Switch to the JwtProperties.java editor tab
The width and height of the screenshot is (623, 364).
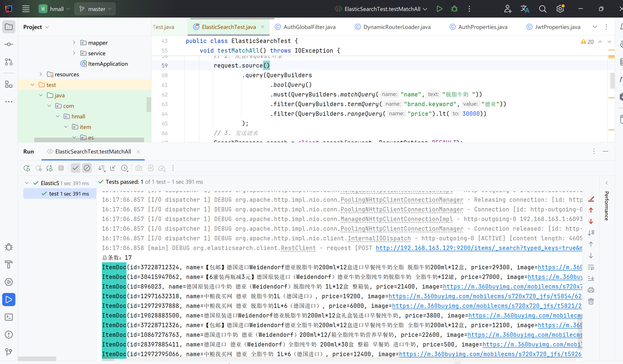pyautogui.click(x=557, y=27)
